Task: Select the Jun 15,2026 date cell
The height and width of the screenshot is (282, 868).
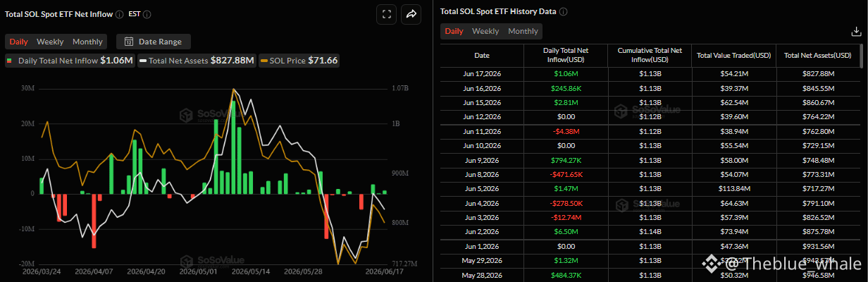Action: (x=482, y=102)
